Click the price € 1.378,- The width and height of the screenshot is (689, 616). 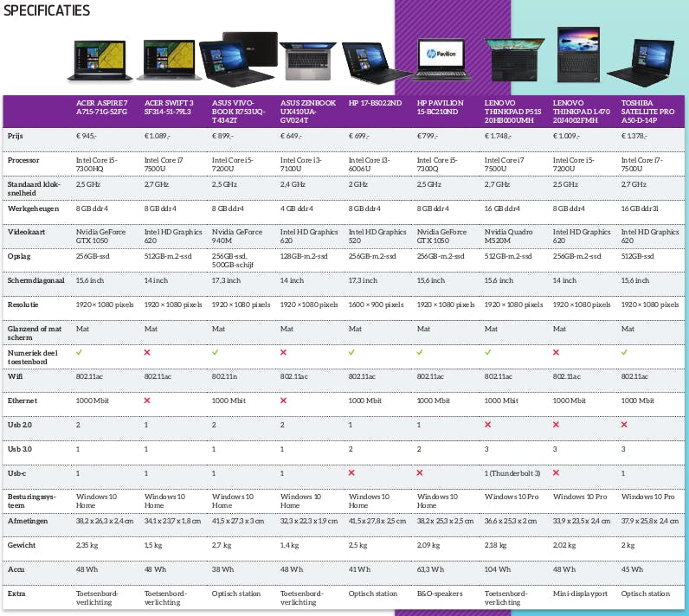tap(634, 136)
